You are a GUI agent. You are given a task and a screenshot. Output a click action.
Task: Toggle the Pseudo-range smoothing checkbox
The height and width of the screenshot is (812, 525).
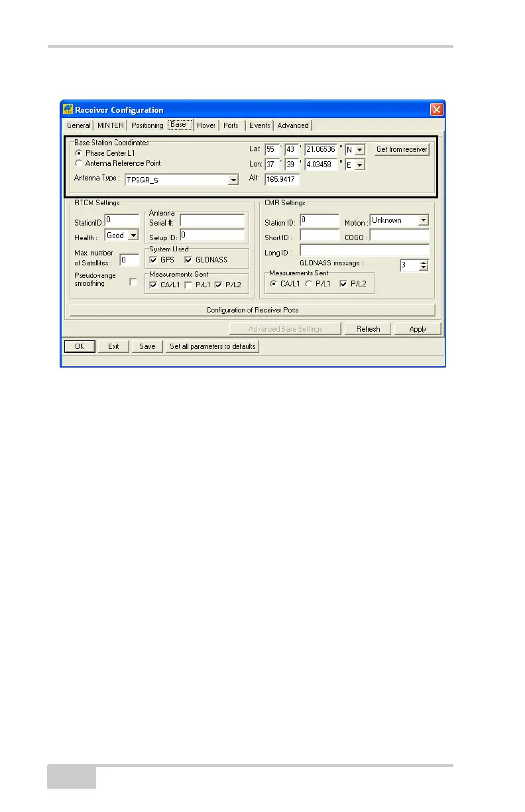tap(133, 282)
